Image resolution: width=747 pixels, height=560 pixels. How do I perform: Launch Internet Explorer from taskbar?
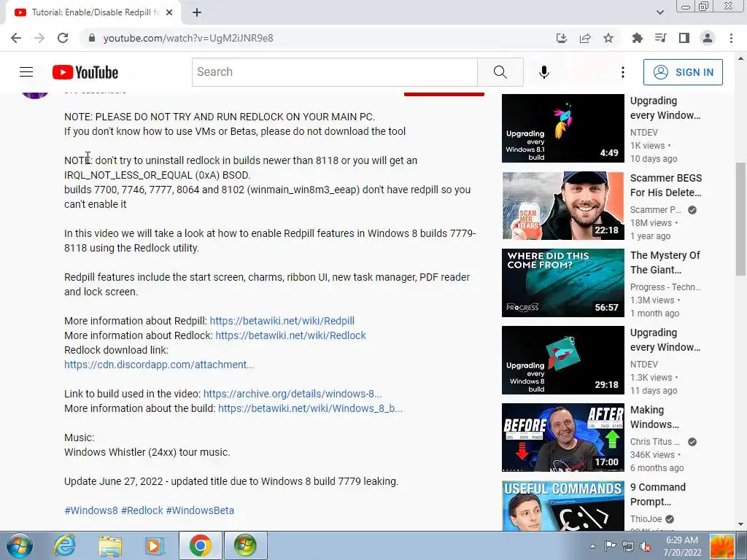64,545
